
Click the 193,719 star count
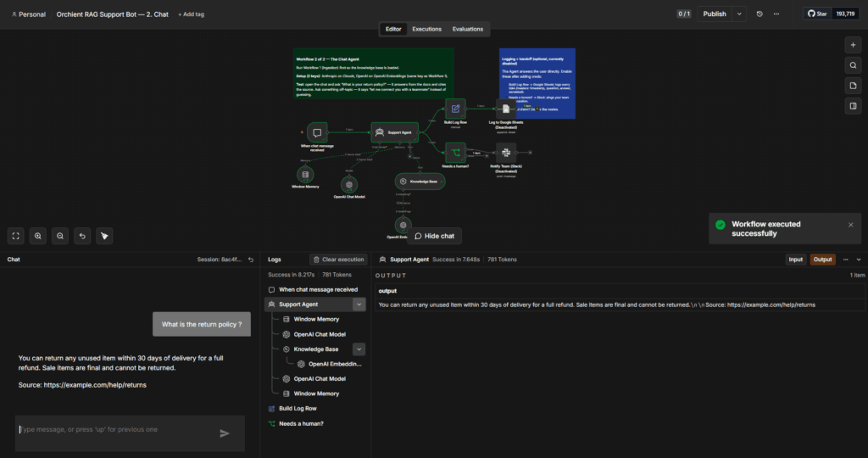point(845,14)
